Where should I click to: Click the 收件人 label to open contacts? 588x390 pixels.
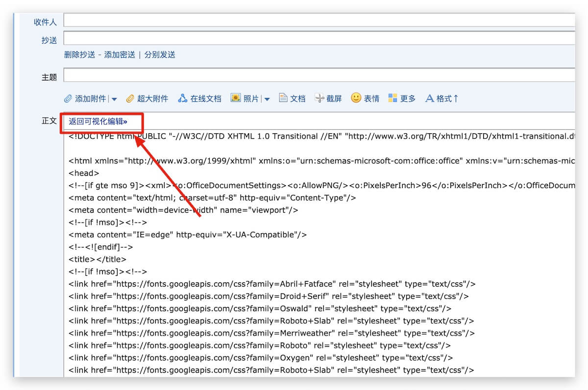tap(45, 22)
